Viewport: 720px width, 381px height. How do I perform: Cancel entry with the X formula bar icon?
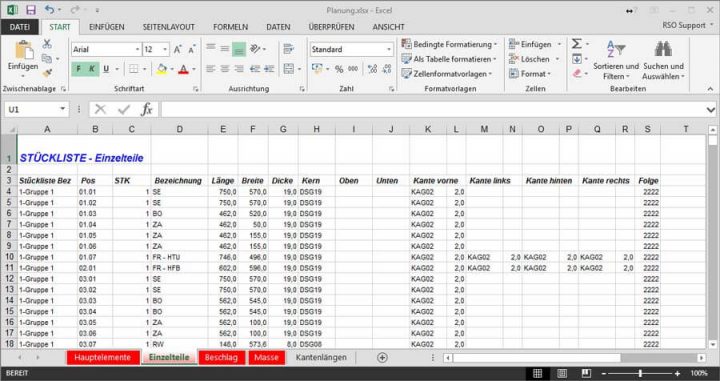(x=100, y=109)
